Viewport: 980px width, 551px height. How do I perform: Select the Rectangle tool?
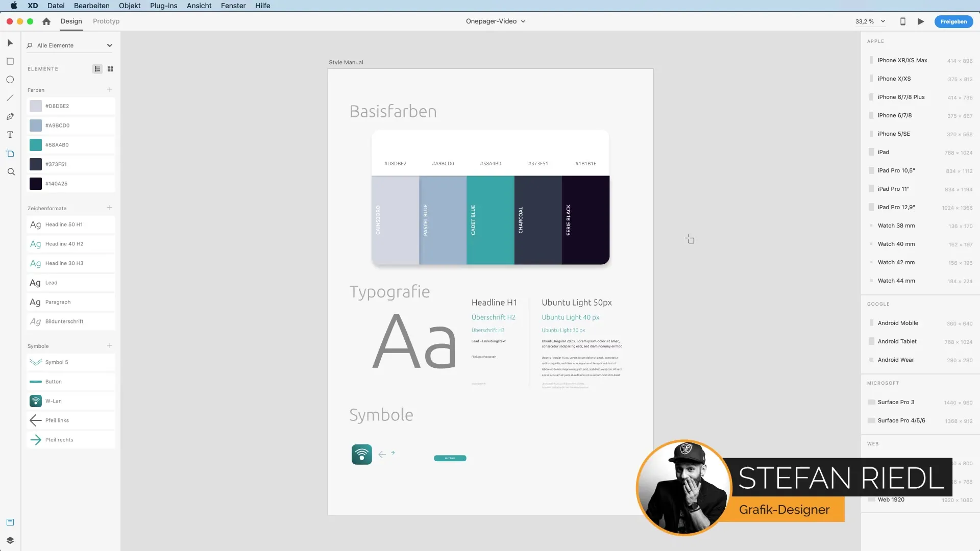pos(10,61)
